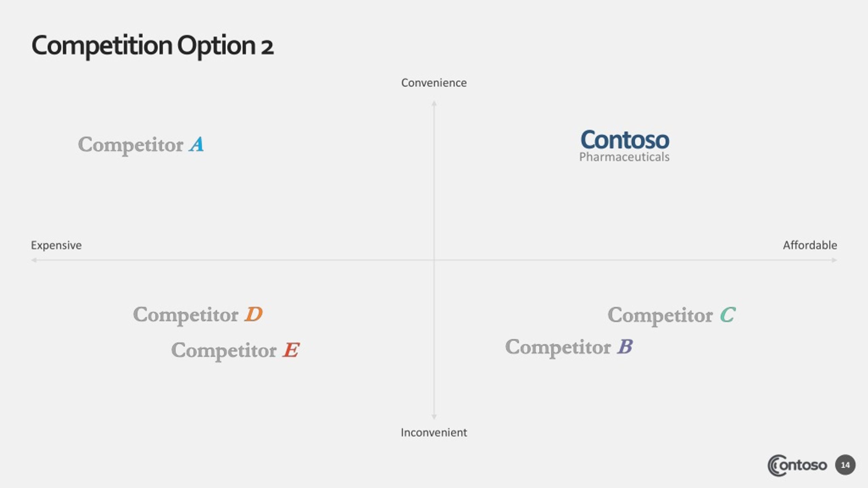Click the downward arrowhead above Inconvenient
The height and width of the screenshot is (488, 868).
coord(434,417)
